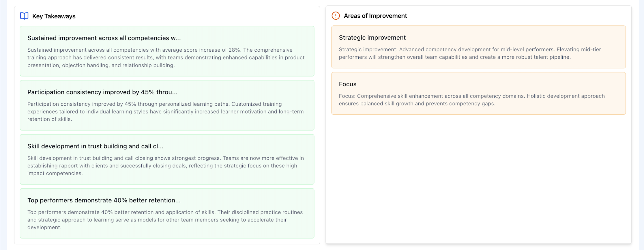This screenshot has height=250, width=644.
Task: Click the paragraph about disciplined practice routines
Action: pos(165,220)
